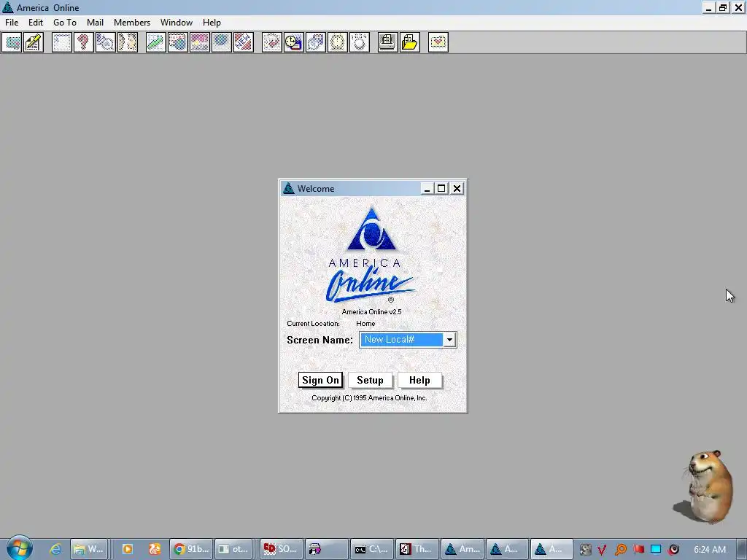
Task: Click the Welcome window AOL system icon
Action: (288, 189)
